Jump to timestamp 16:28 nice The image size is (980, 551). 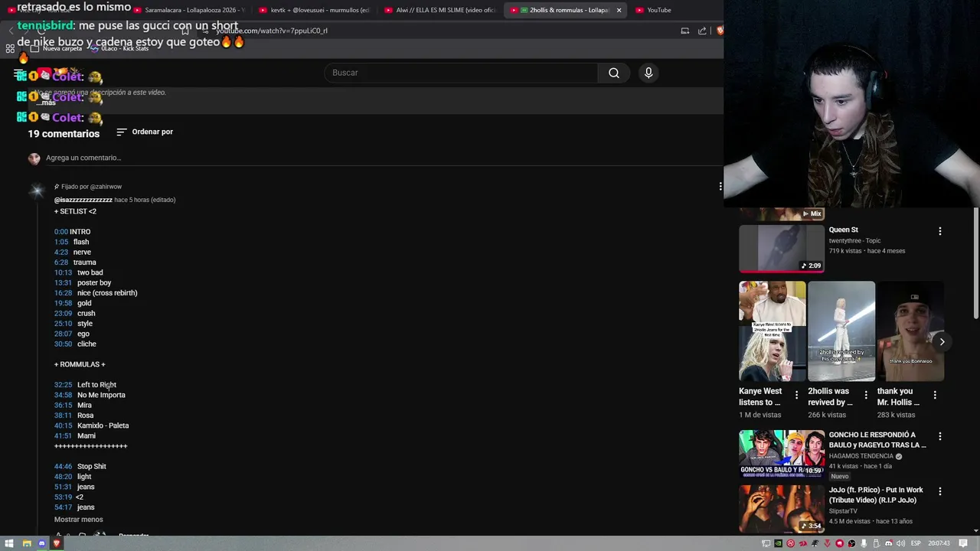[63, 293]
